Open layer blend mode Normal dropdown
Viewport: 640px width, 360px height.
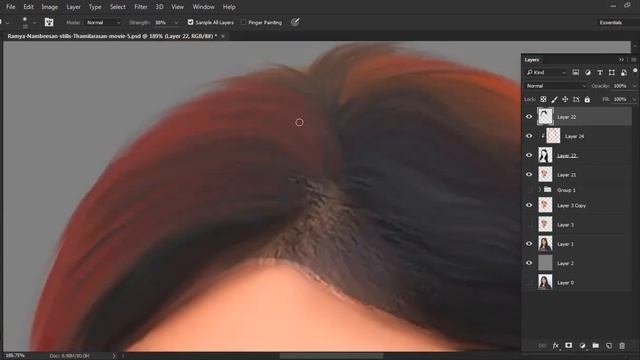click(556, 86)
